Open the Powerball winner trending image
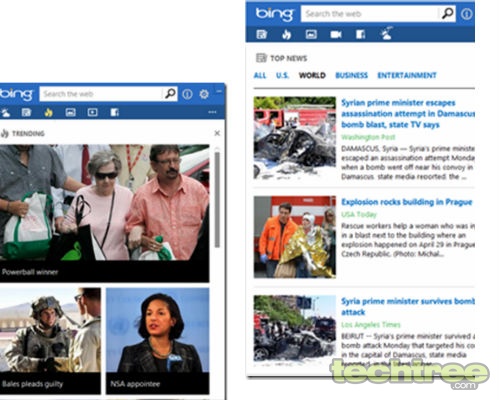This screenshot has height=400, width=500. tap(105, 213)
